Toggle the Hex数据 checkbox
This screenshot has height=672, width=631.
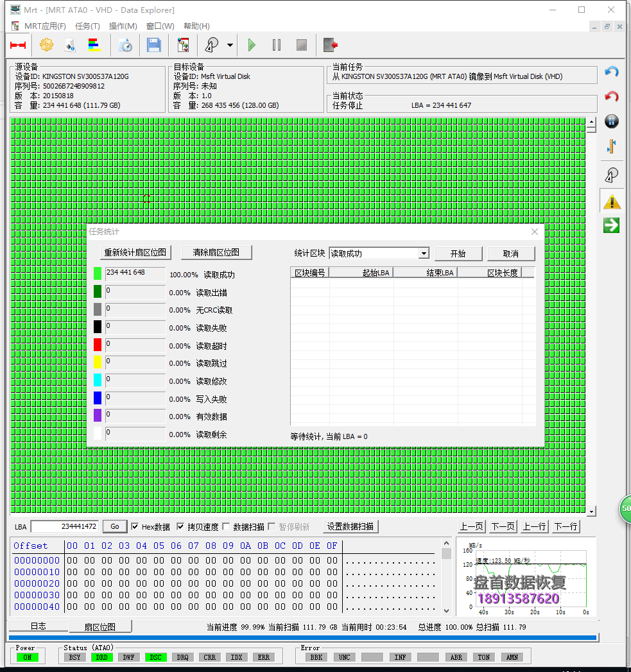click(135, 527)
